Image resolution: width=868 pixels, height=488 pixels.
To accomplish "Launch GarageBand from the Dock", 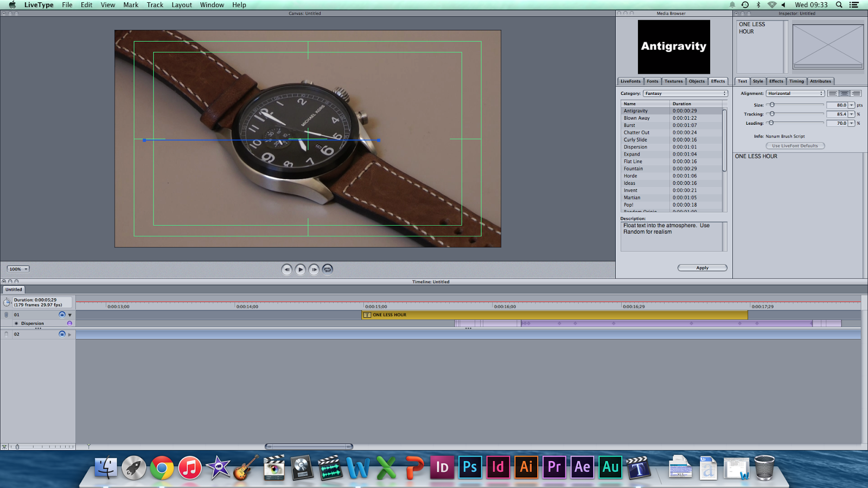I will pyautogui.click(x=246, y=467).
